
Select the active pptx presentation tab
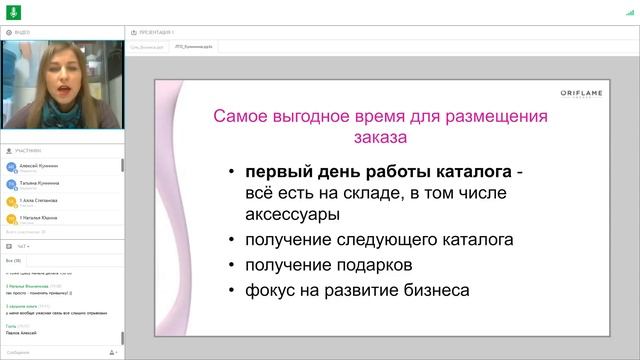point(193,47)
